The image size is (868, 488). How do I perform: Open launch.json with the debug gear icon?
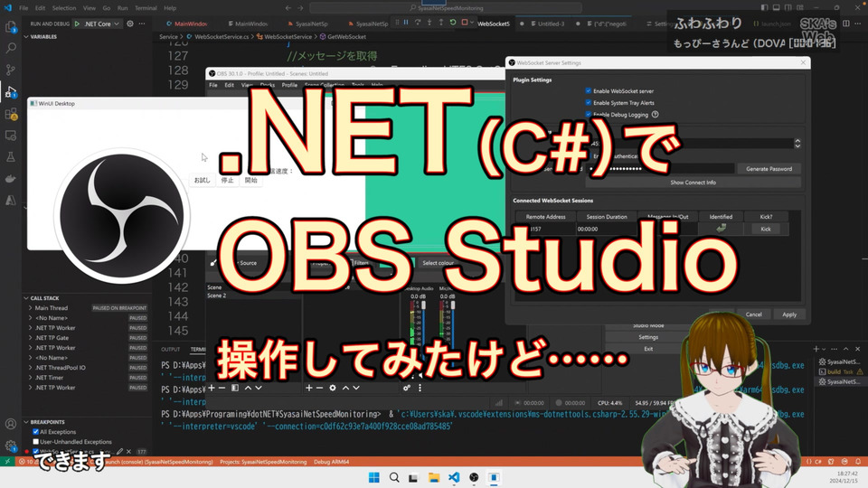pyautogui.click(x=130, y=23)
